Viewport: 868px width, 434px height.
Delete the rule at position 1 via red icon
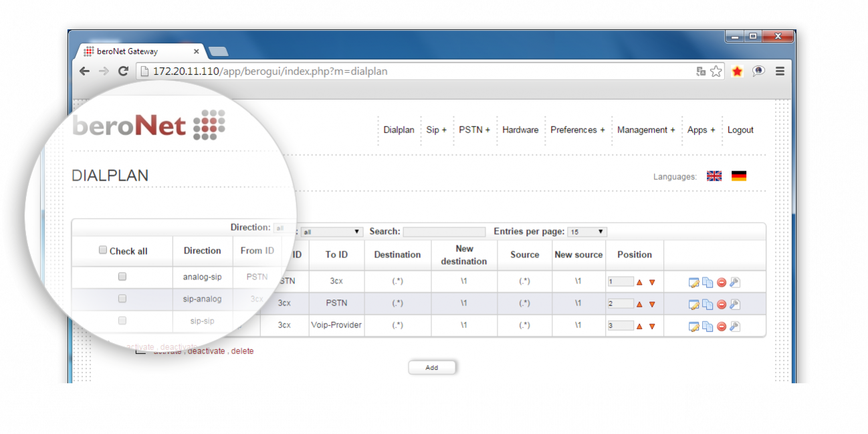tap(722, 282)
